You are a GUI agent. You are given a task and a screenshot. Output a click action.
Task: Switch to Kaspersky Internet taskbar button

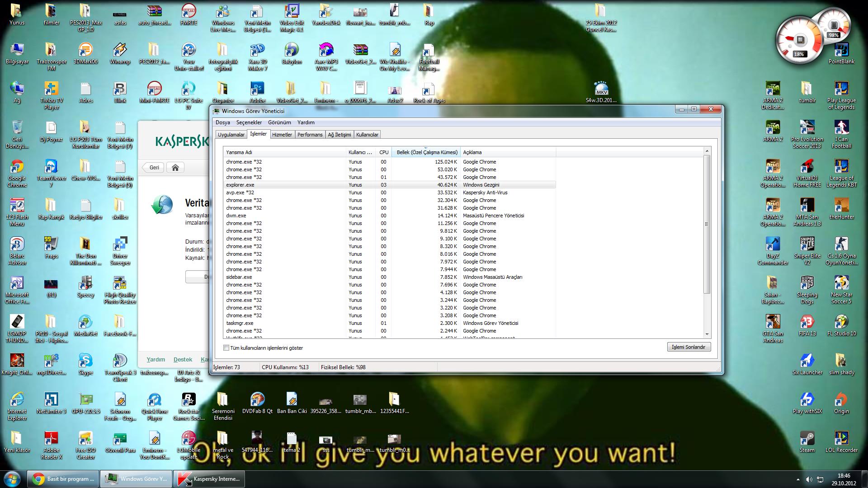click(x=209, y=479)
